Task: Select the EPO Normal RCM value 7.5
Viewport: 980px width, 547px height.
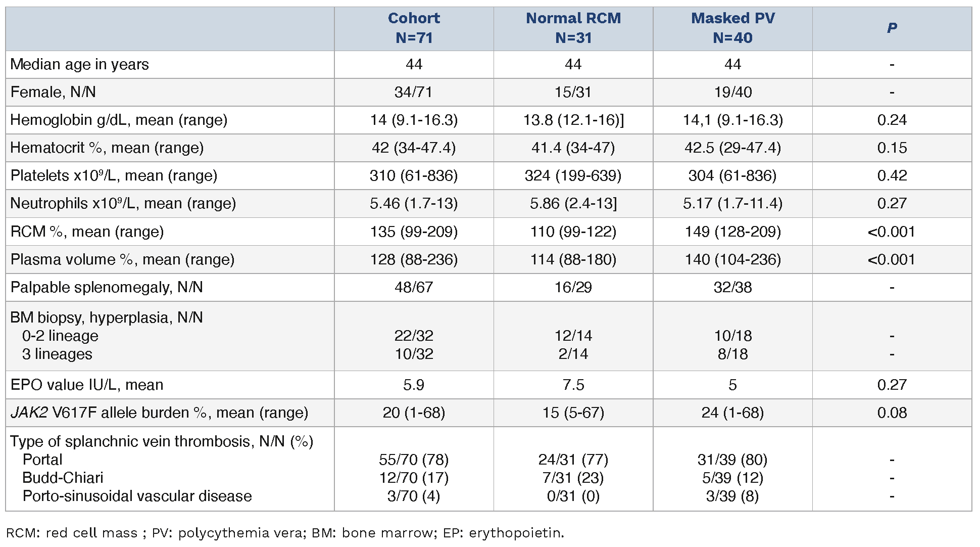Action: click(x=573, y=385)
